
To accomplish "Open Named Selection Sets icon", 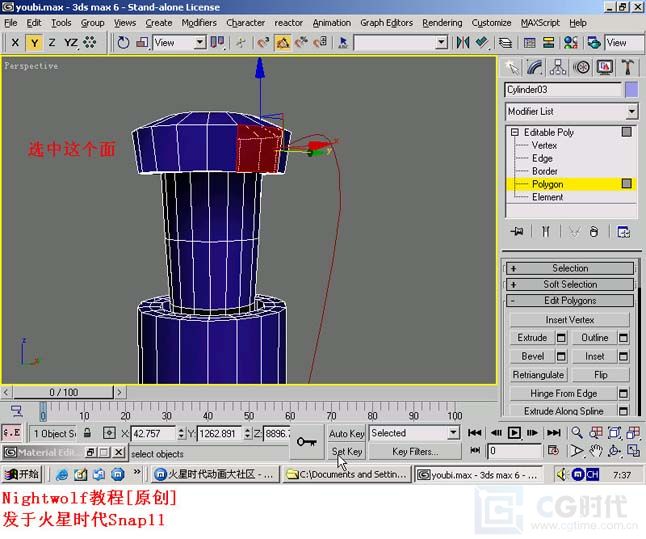I will pyautogui.click(x=343, y=42).
